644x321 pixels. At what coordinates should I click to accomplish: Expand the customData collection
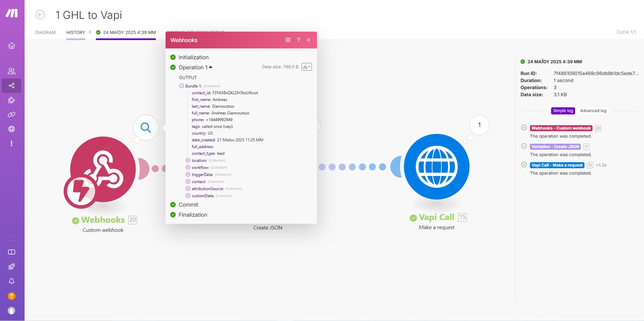pyautogui.click(x=188, y=196)
